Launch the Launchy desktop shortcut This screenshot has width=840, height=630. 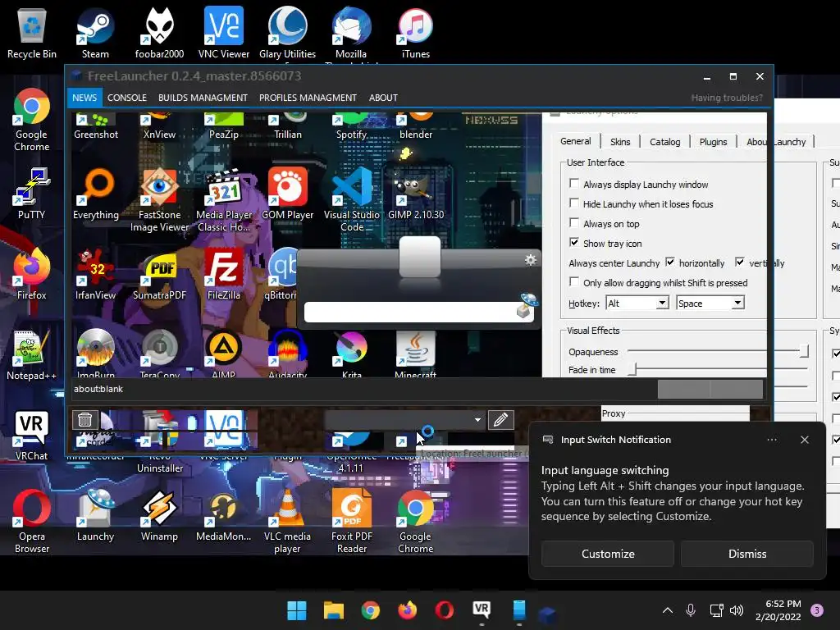(95, 515)
